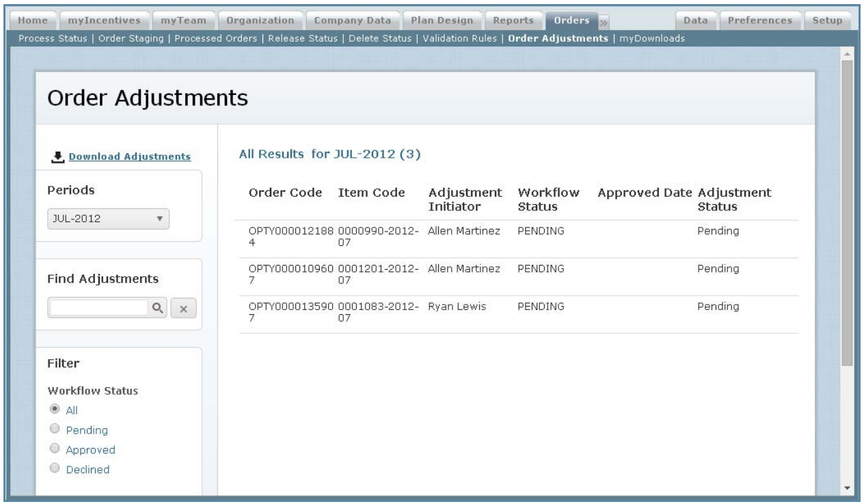The height and width of the screenshot is (504, 864).
Task: Switch to the Reports tab
Action: (x=515, y=20)
